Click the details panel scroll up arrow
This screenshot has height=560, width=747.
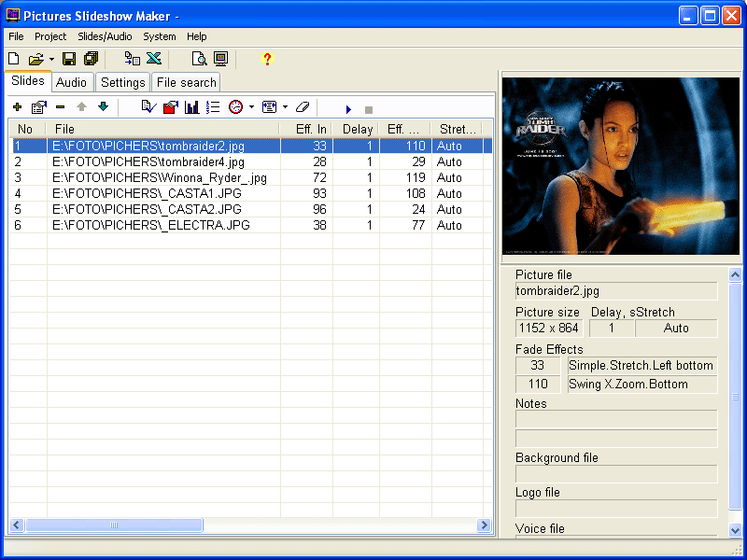coord(735,274)
